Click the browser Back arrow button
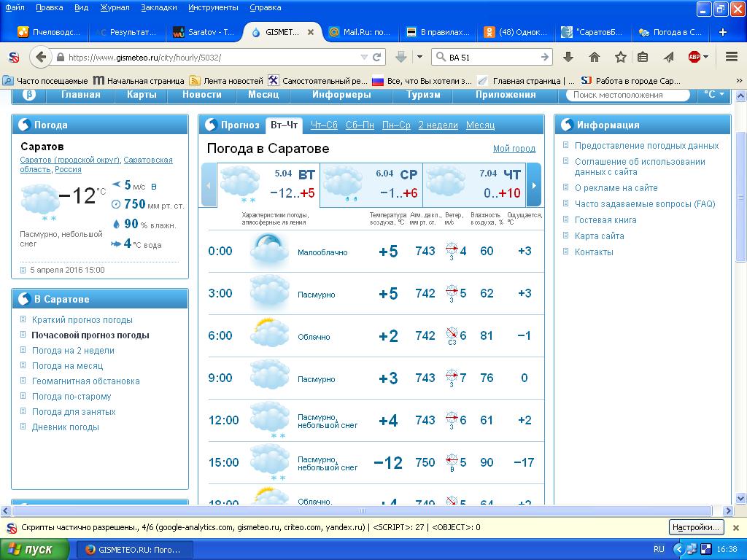The height and width of the screenshot is (560, 747). 41,57
